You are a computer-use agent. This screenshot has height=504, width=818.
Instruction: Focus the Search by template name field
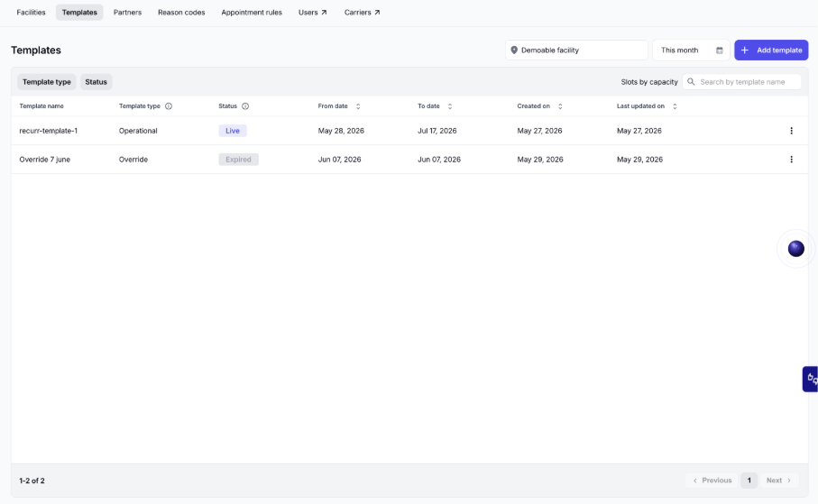(x=742, y=82)
